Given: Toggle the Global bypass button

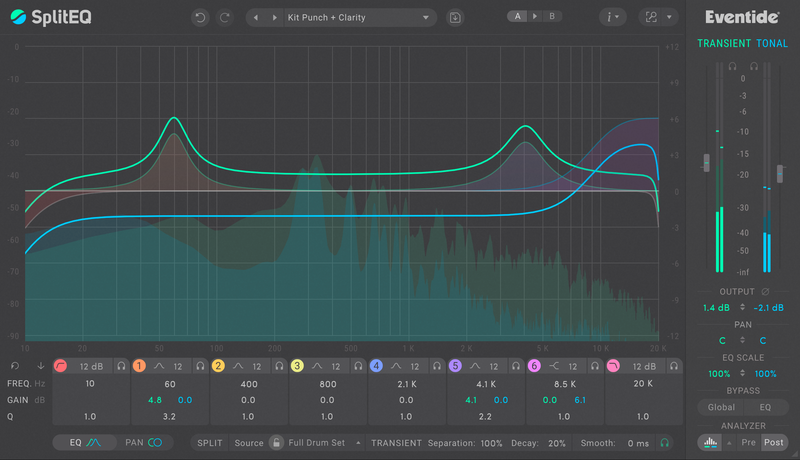Looking at the screenshot, I should [x=721, y=407].
